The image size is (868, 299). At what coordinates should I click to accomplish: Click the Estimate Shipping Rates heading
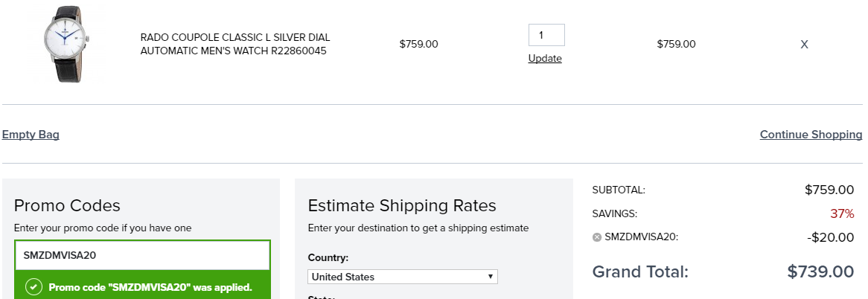pyautogui.click(x=402, y=205)
